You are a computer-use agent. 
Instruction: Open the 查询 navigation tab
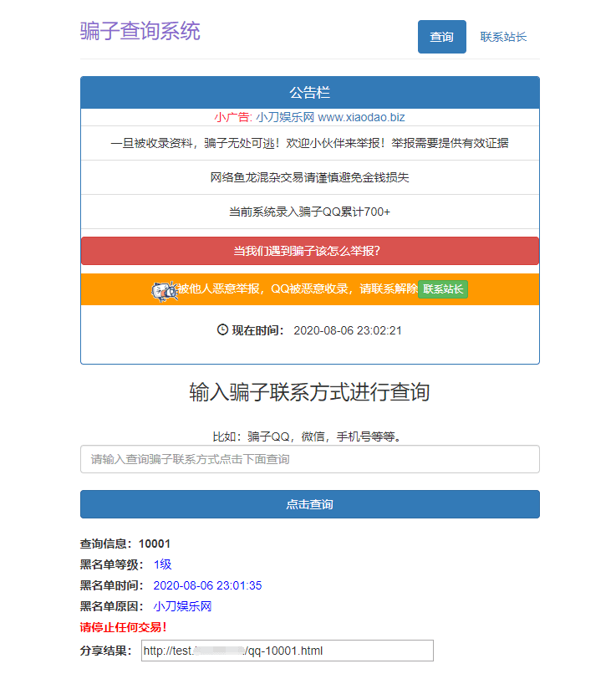441,37
